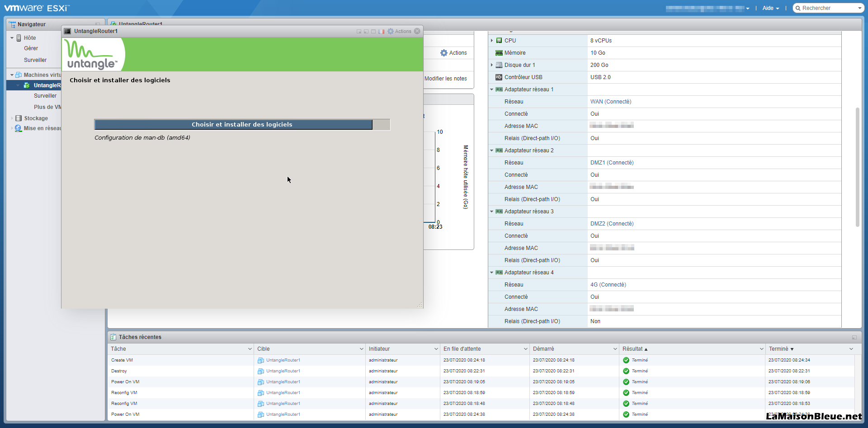Click the Navigateur panel icon
Screen dimensions: 868x428
point(12,24)
